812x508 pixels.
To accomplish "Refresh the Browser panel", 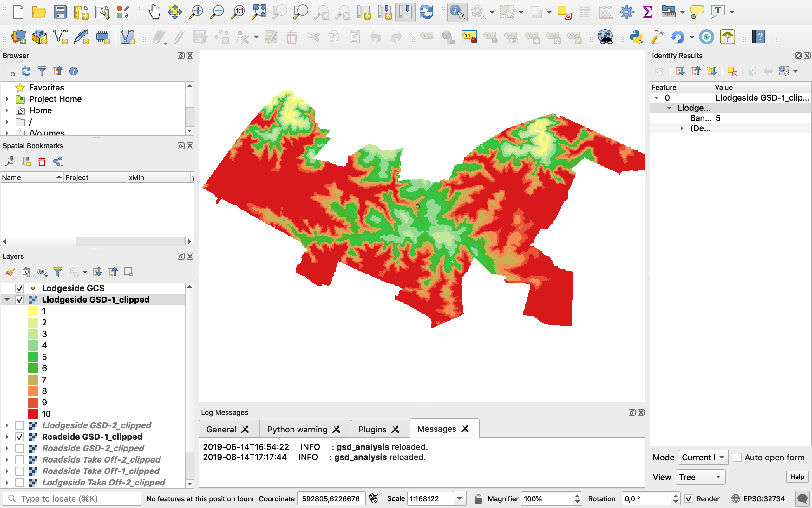I will click(x=26, y=71).
